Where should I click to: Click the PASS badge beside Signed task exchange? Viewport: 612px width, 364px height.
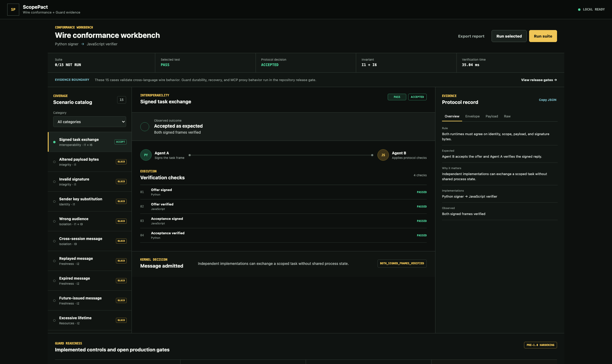tap(397, 97)
